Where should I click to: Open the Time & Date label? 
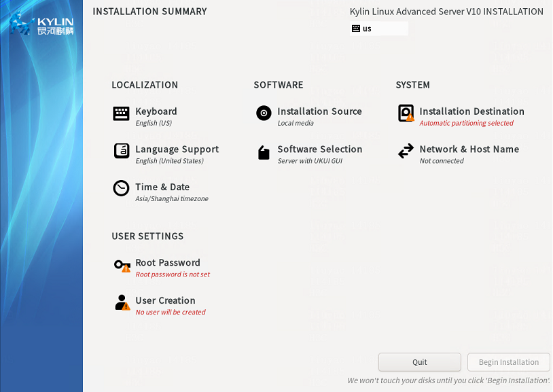click(x=162, y=187)
